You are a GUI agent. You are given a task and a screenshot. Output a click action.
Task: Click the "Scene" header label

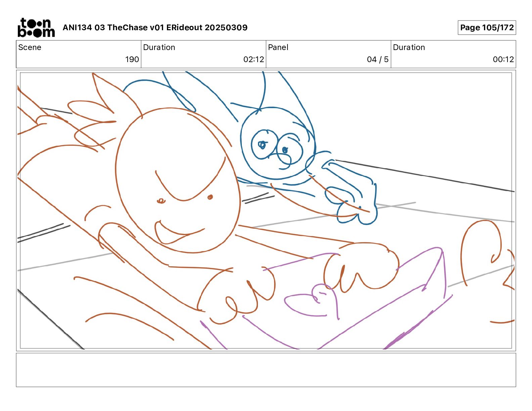(30, 47)
